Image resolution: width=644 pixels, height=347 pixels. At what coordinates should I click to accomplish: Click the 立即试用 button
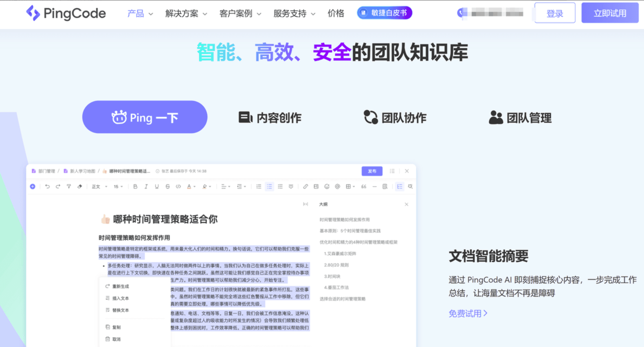[610, 13]
